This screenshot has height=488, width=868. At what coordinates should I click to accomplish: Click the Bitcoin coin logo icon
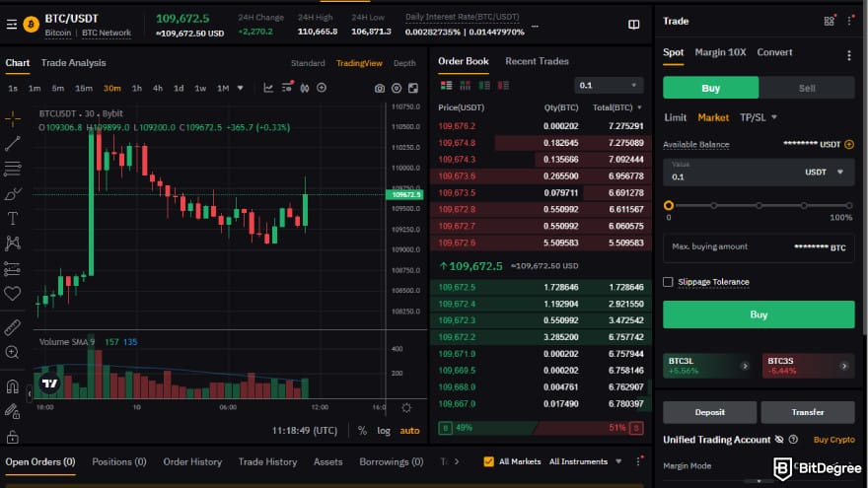coord(31,25)
